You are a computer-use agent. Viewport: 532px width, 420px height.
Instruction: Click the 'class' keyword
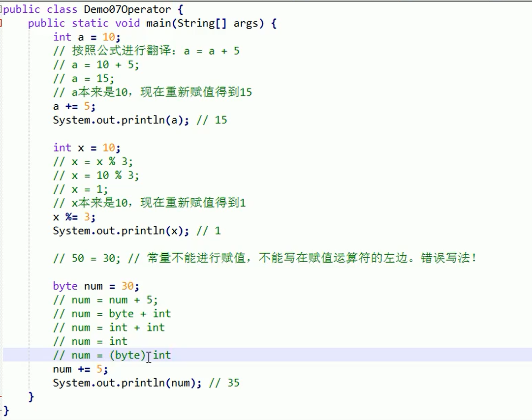point(62,9)
